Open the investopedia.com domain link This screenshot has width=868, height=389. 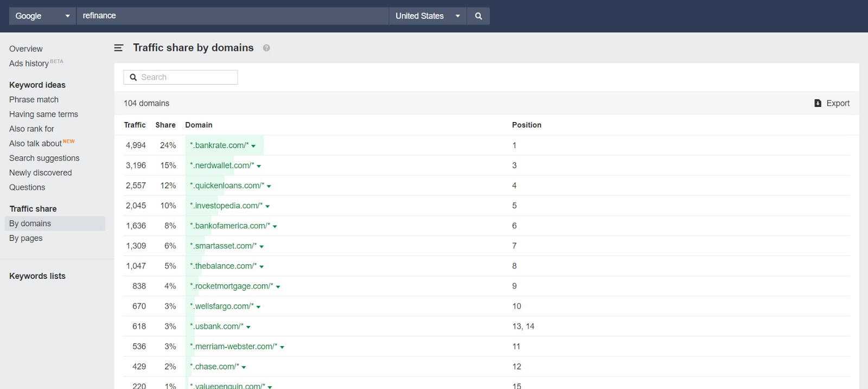[x=226, y=206]
